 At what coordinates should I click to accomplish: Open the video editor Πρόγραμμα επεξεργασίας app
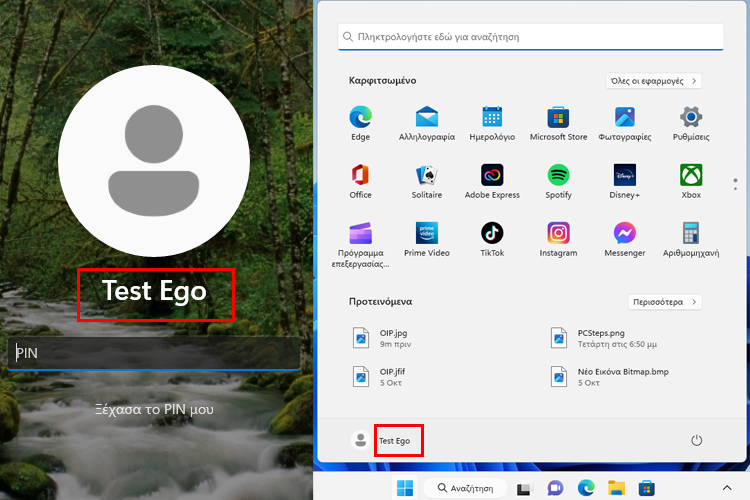pos(360,244)
